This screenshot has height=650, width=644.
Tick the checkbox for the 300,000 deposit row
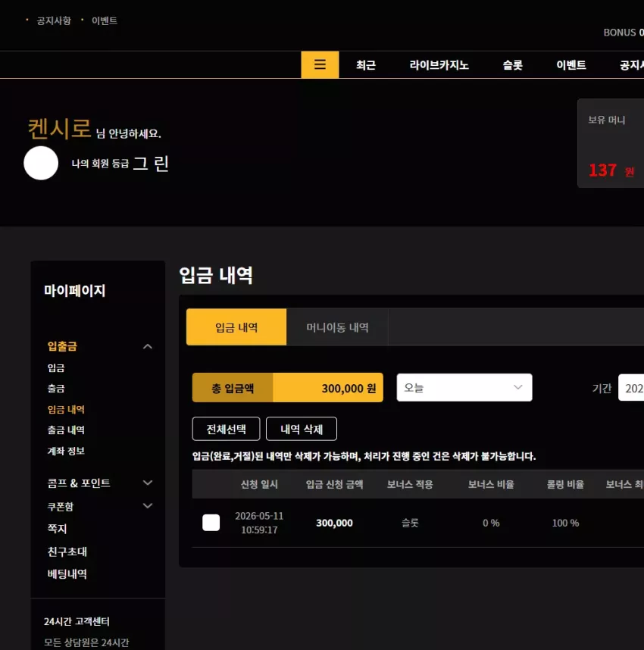point(211,522)
